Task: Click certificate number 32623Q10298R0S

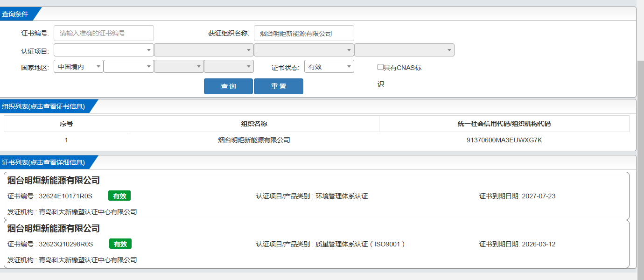Action: pyautogui.click(x=66, y=244)
